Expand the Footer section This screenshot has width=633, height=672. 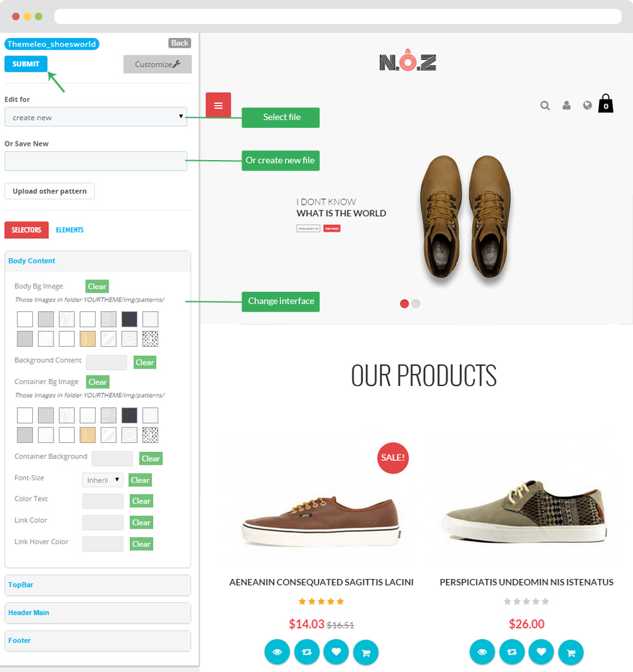click(x=98, y=641)
